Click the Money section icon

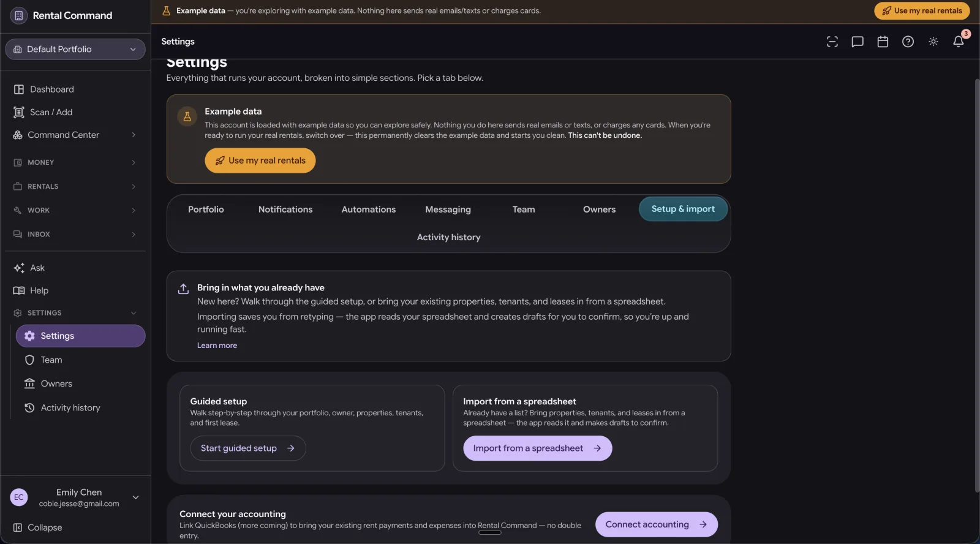coord(18,162)
